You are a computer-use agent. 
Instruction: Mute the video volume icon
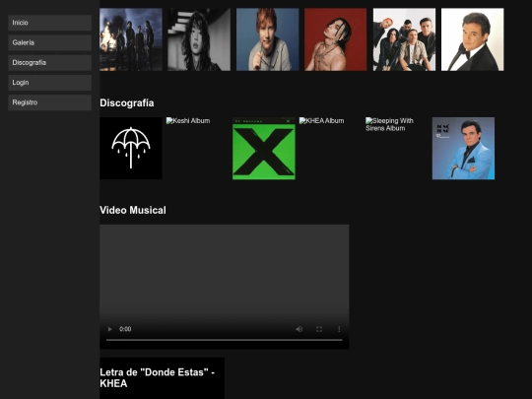click(x=299, y=329)
